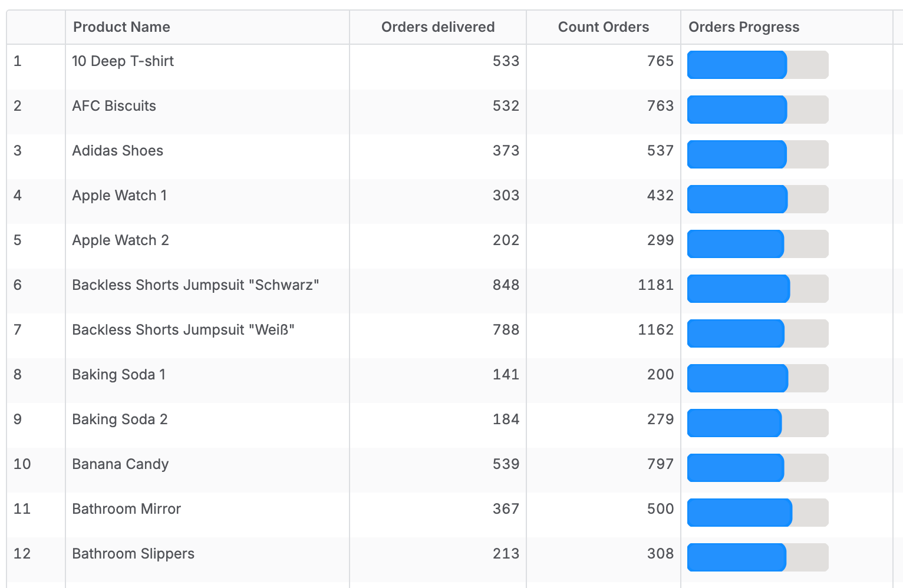Select Backless Shorts Jumpsuit "Weiß" cell

pos(207,335)
